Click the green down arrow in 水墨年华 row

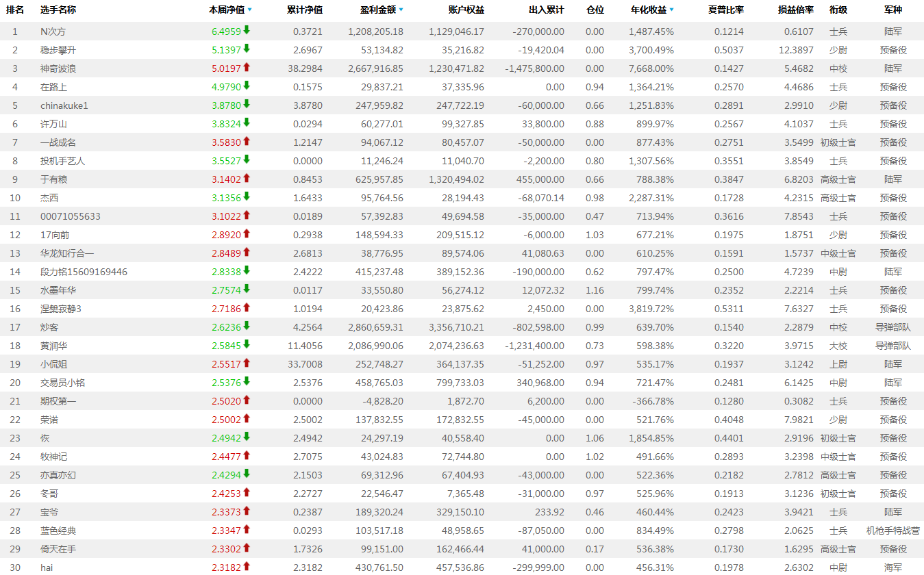click(247, 289)
